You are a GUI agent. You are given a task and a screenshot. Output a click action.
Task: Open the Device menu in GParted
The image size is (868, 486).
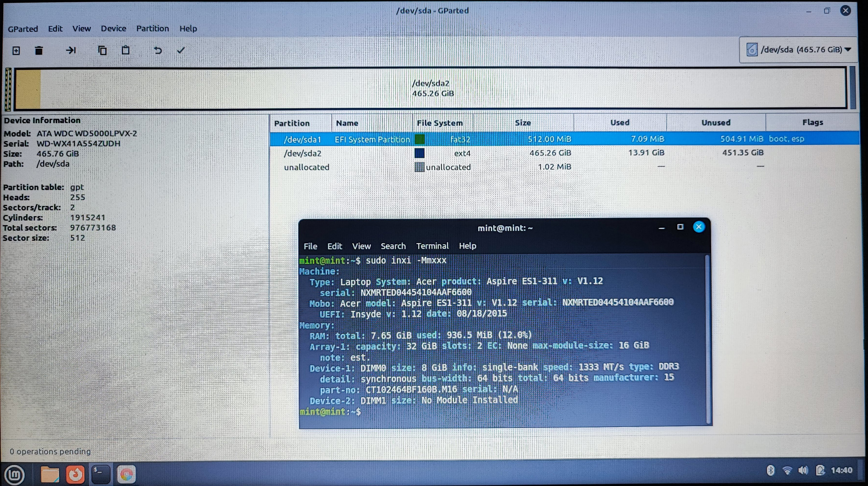point(113,29)
